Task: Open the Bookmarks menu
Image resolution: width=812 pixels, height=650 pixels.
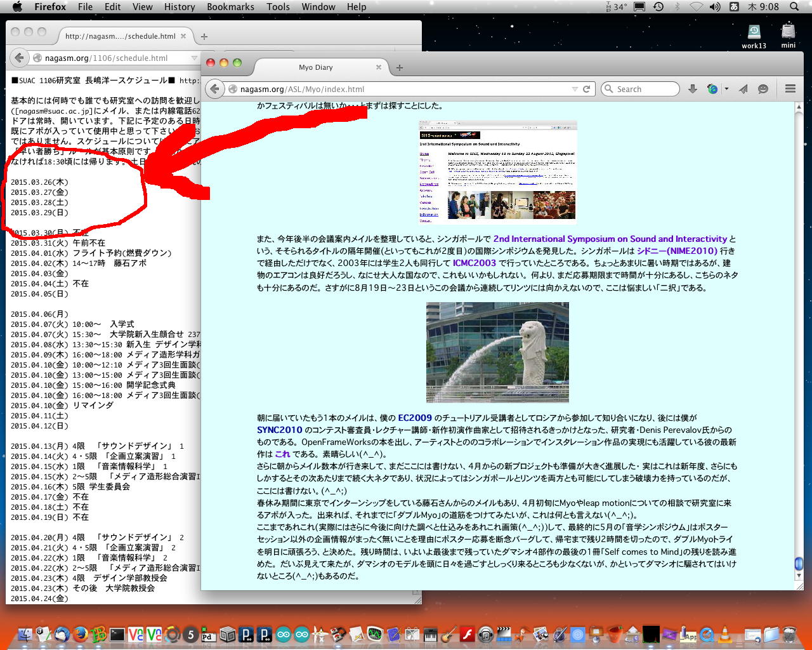Action: tap(230, 7)
